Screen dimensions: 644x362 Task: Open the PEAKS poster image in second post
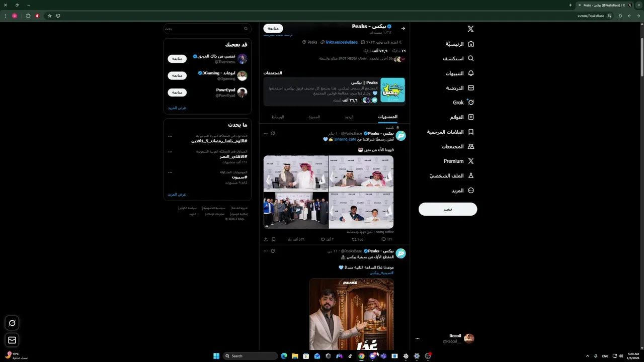tap(351, 314)
